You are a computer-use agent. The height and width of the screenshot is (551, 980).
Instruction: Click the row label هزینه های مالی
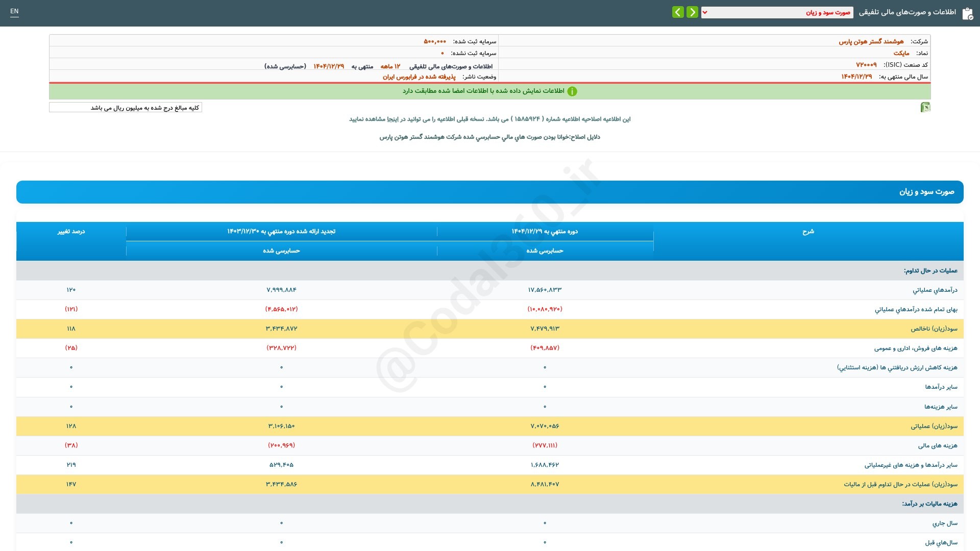(938, 446)
